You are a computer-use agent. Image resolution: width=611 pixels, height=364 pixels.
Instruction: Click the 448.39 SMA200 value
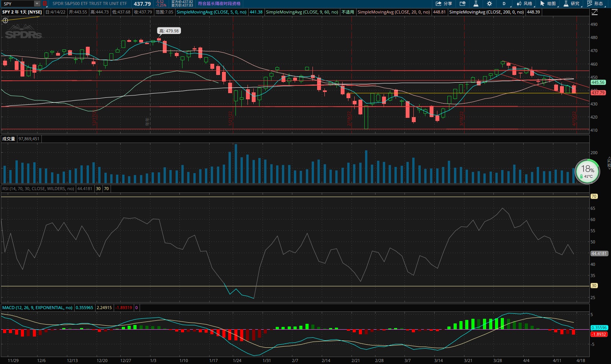tap(534, 12)
